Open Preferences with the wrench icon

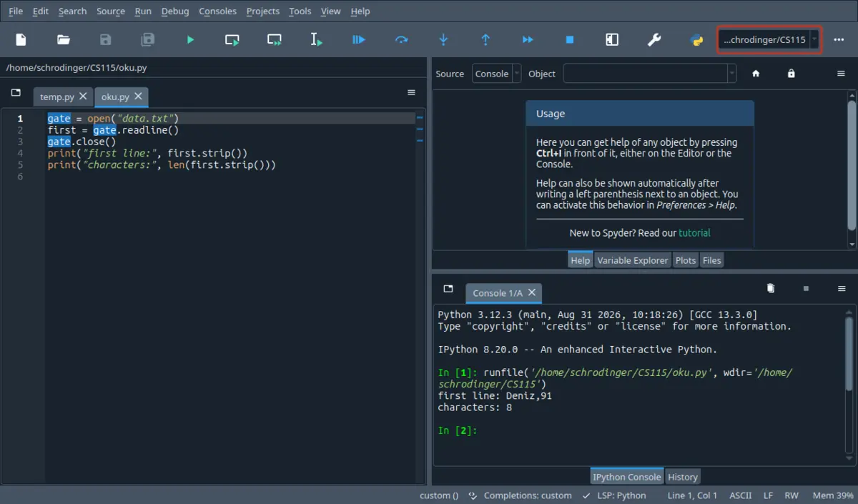[654, 40]
